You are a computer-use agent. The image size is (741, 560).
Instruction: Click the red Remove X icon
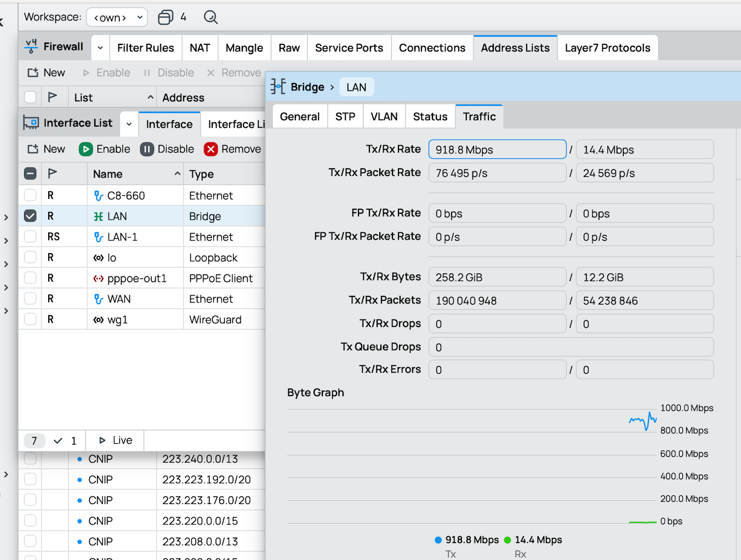tap(210, 149)
